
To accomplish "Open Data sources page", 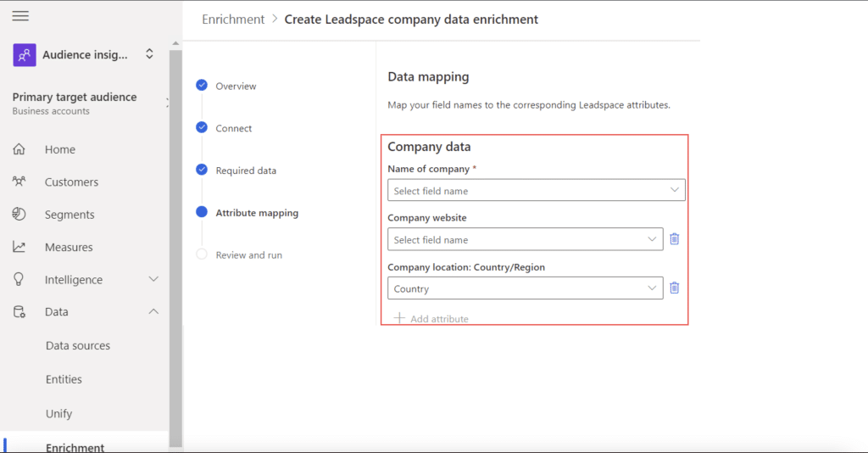I will [78, 345].
